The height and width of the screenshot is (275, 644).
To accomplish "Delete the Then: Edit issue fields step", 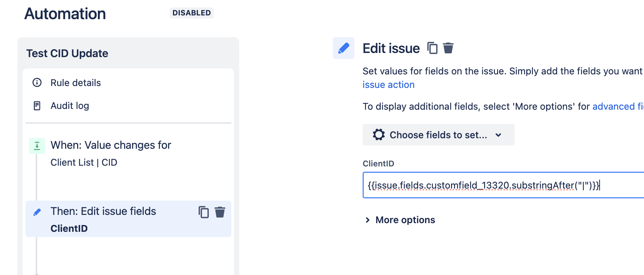I will pyautogui.click(x=220, y=212).
